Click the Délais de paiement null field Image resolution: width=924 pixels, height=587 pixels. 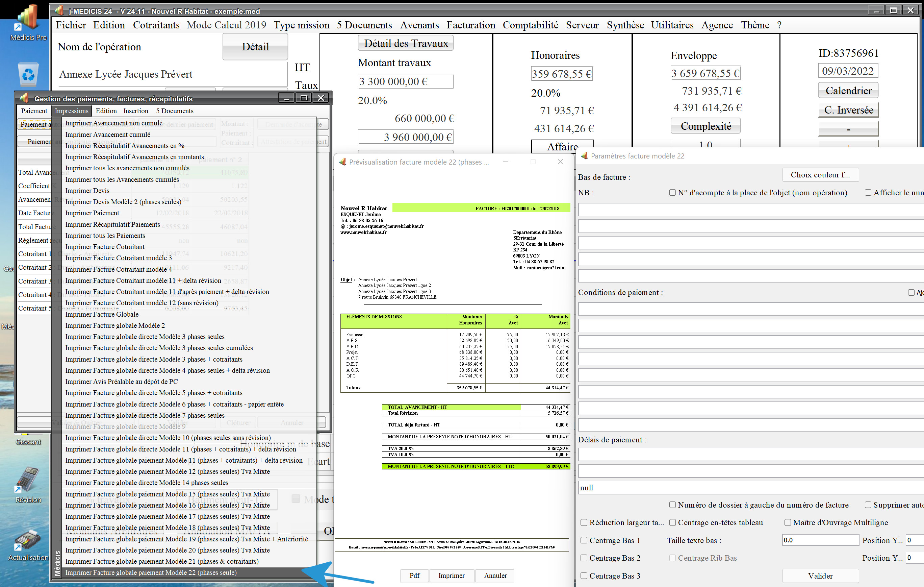tap(750, 488)
